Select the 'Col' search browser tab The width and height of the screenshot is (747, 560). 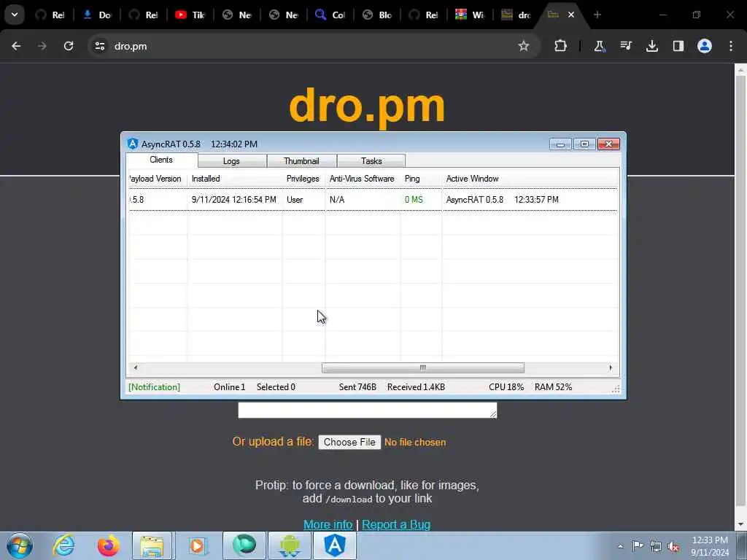(x=330, y=15)
